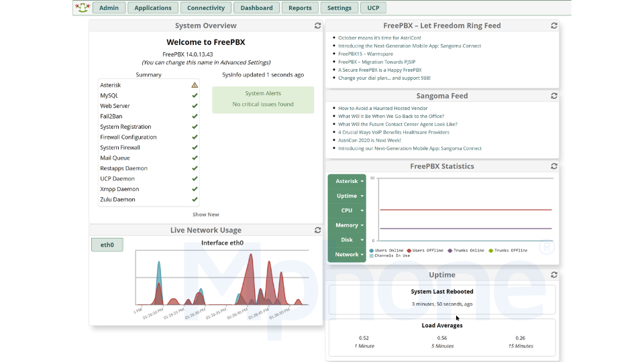Image resolution: width=644 pixels, height=362 pixels.
Task: Toggle Users Online legend swatch
Action: [372, 250]
